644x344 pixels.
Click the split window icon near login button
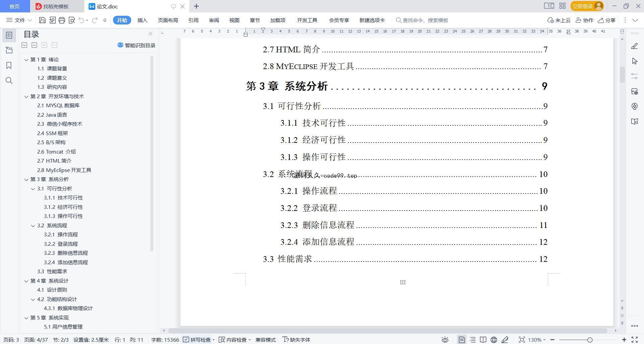pos(549,6)
